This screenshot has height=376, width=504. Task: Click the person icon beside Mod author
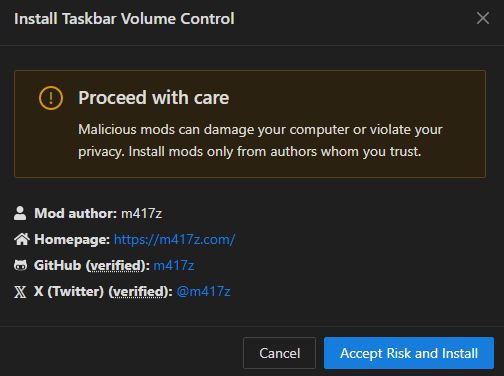[x=20, y=213]
